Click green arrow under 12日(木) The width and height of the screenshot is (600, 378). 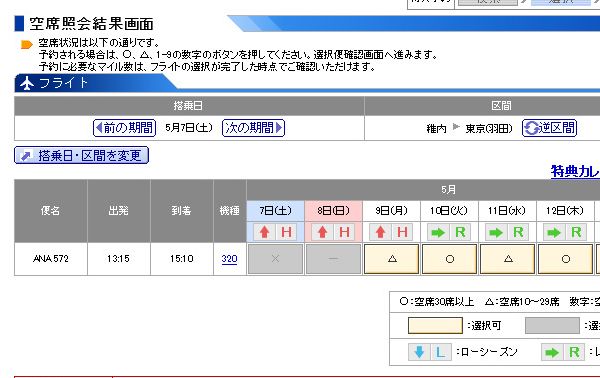(x=554, y=232)
